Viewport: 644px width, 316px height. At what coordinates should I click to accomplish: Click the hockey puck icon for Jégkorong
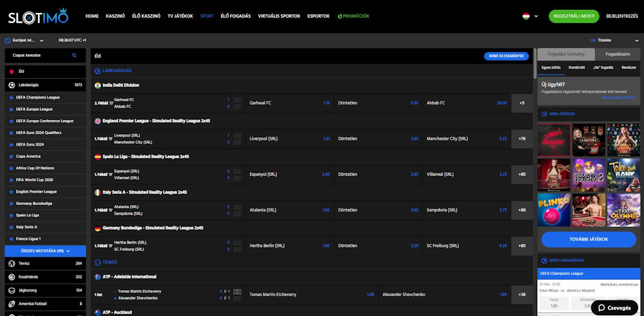click(x=12, y=290)
